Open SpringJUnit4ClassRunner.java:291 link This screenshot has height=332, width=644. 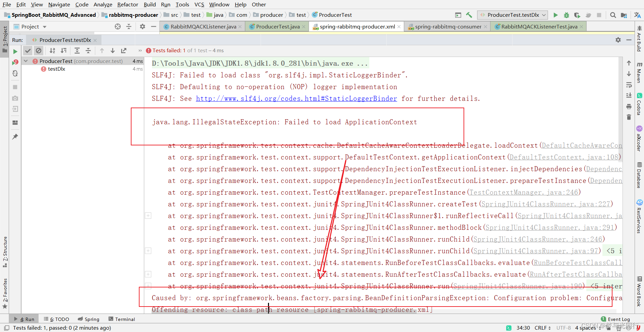click(x=550, y=227)
